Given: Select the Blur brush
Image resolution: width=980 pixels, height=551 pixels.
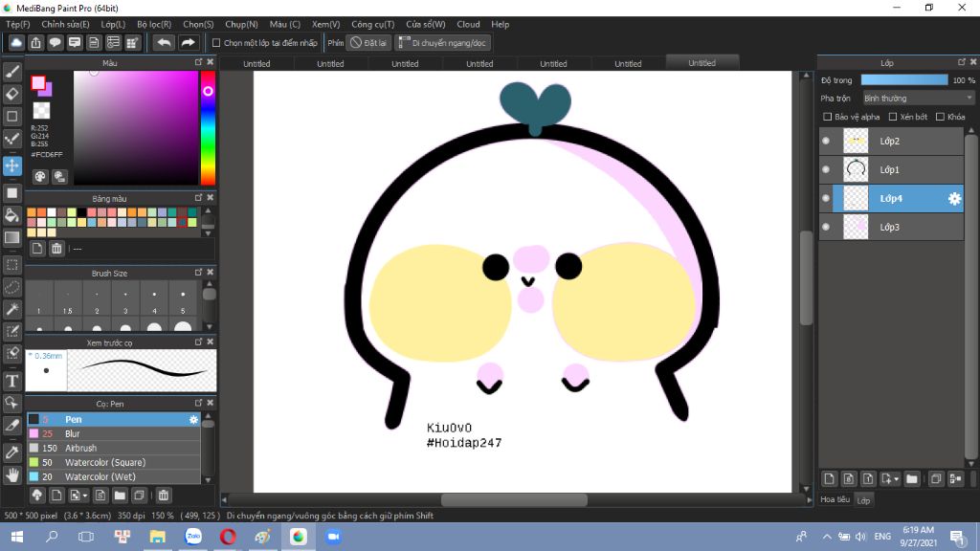Looking at the screenshot, I should tap(113, 433).
